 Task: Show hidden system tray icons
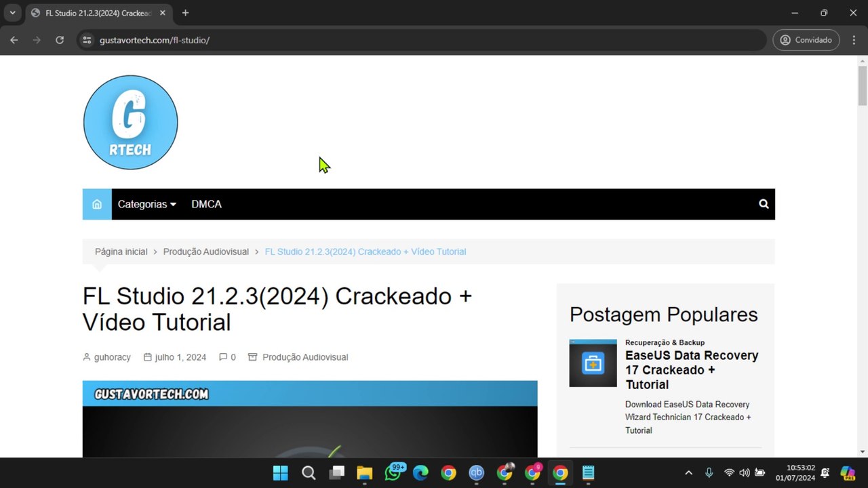click(x=689, y=473)
